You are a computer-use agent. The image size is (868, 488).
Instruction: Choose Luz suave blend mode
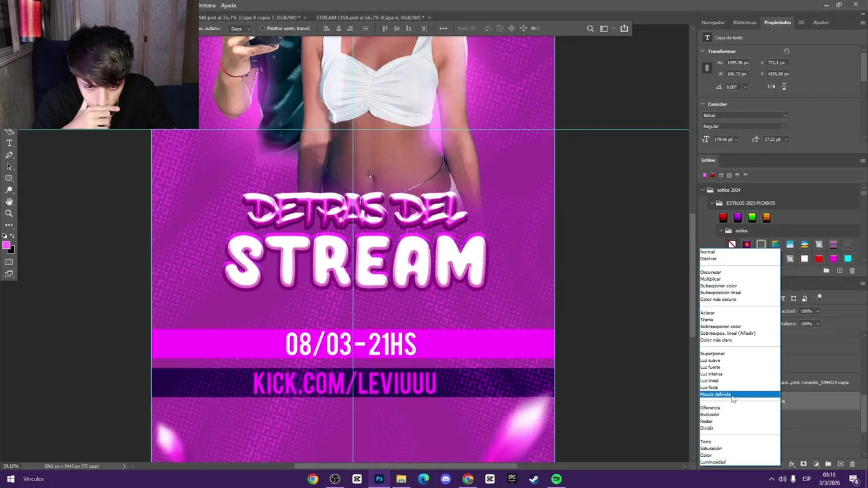(x=740, y=361)
